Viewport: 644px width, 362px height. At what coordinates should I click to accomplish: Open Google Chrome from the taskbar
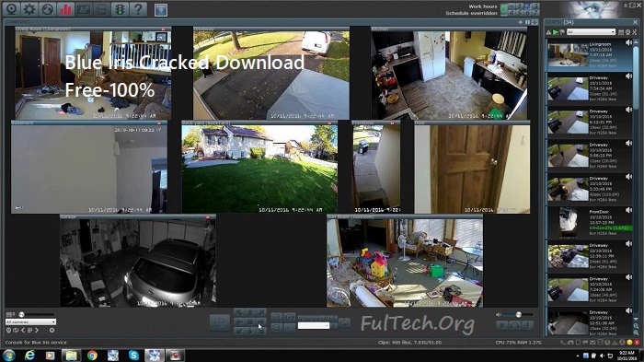(x=92, y=356)
